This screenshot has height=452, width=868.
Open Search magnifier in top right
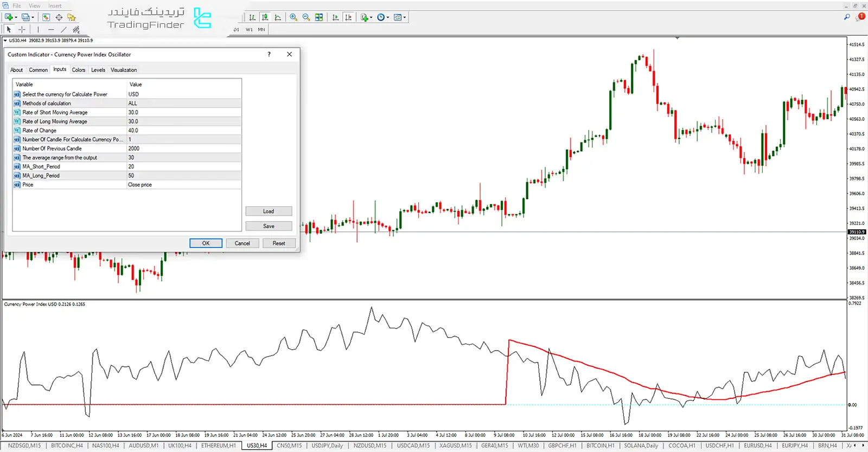click(x=846, y=17)
